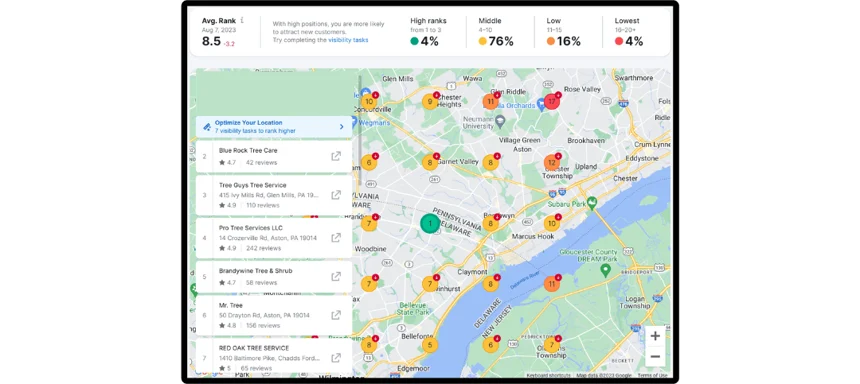Click the rank 8 pin near Claymont
The height and width of the screenshot is (384, 860).
tap(491, 284)
